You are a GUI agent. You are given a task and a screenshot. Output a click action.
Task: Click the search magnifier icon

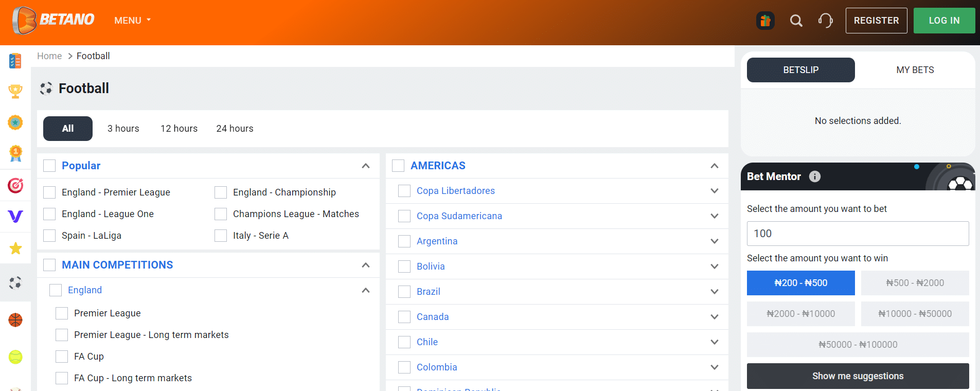click(x=796, y=21)
